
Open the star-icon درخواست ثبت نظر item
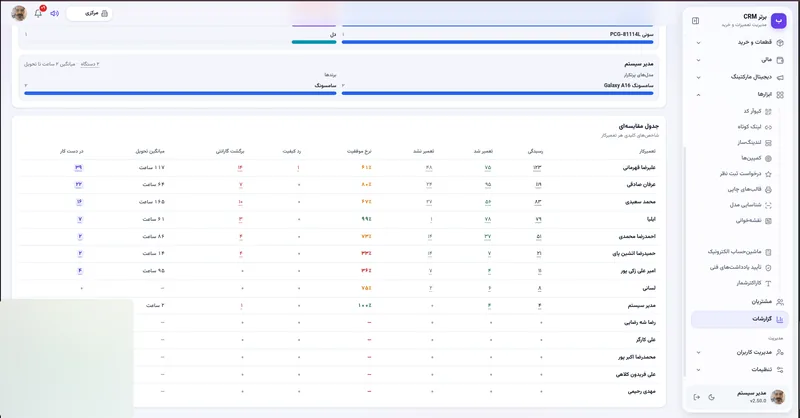point(745,174)
